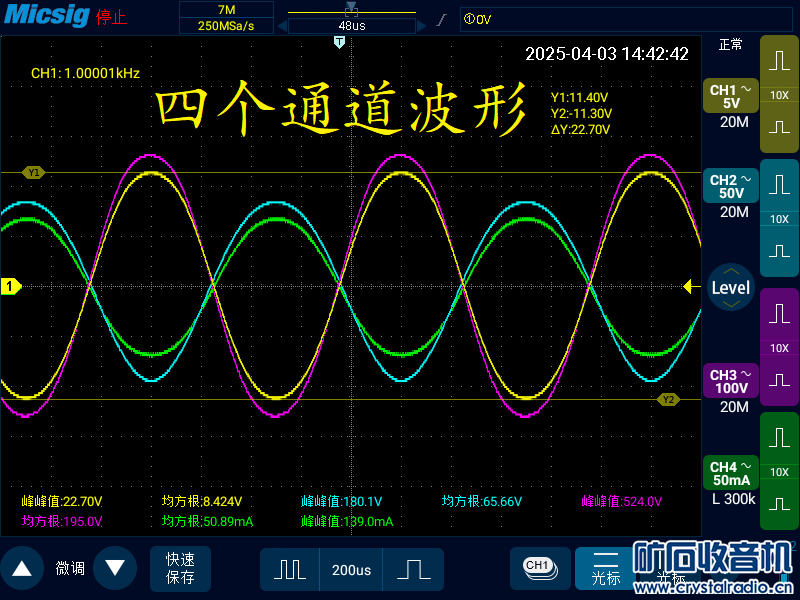Image resolution: width=800 pixels, height=600 pixels.
Task: Lower trigger level with Level down chevron
Action: [x=731, y=304]
